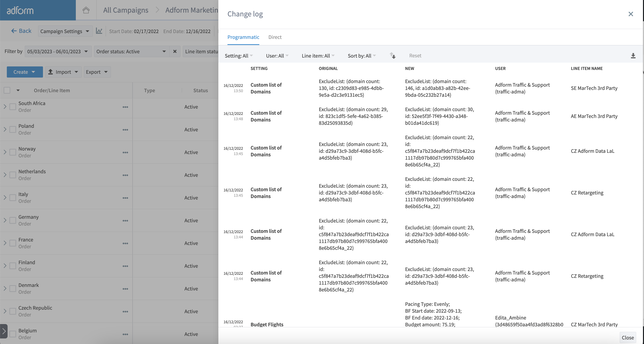Open the Campaign Settings dropdown
The image size is (644, 344).
(x=65, y=31)
